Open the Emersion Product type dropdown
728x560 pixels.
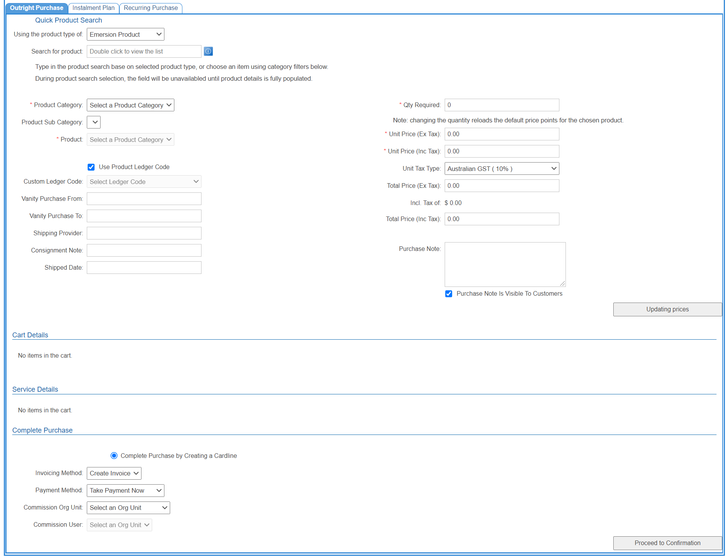125,34
